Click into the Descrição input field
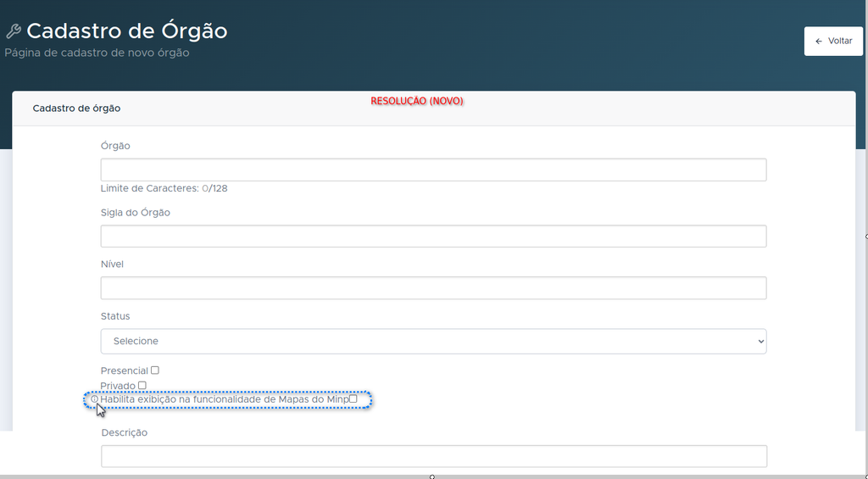 tap(434, 456)
